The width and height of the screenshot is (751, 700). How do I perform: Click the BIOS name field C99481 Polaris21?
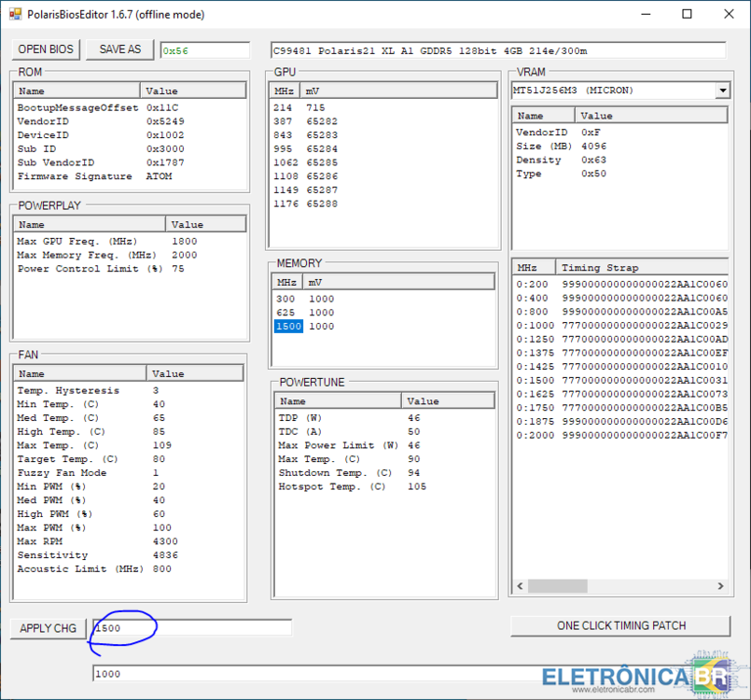point(497,50)
